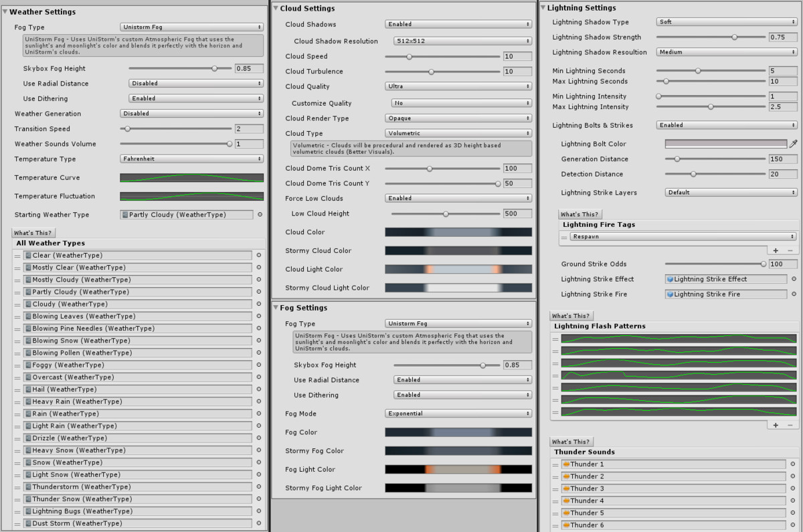The height and width of the screenshot is (532, 803).
Task: Open object picker for Lightning Strike Fire
Action: click(794, 294)
